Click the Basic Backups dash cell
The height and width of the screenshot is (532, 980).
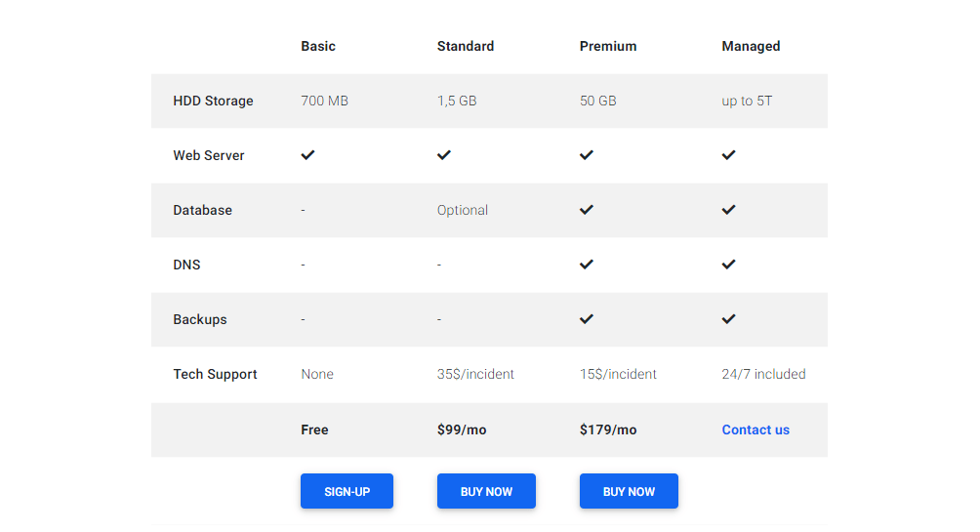tap(304, 319)
